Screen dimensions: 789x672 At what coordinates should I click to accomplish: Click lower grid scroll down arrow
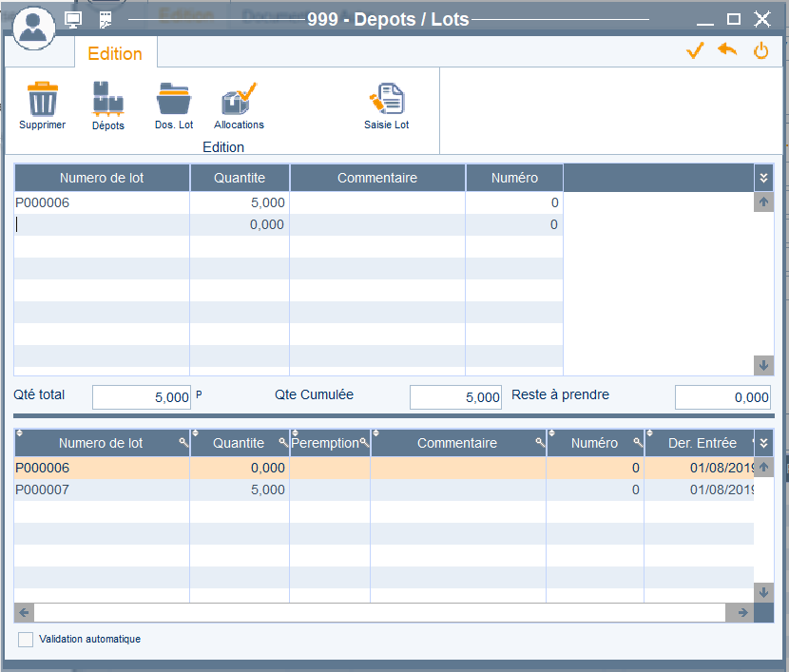click(763, 592)
